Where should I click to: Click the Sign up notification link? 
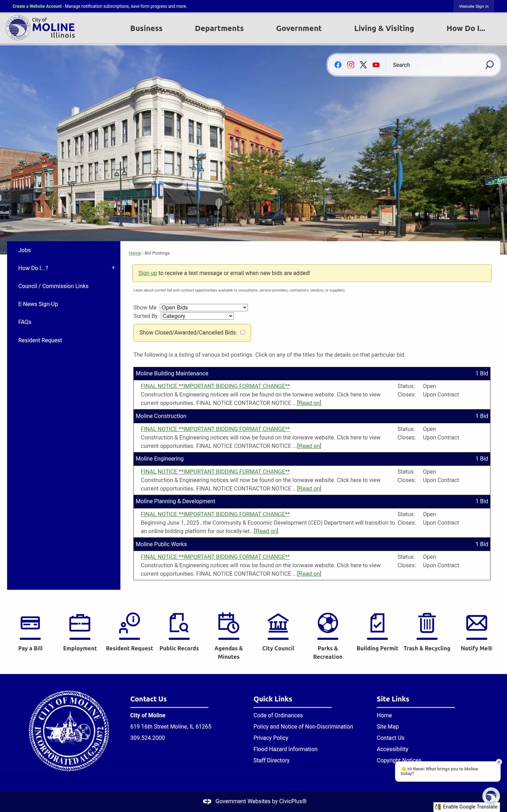click(148, 273)
